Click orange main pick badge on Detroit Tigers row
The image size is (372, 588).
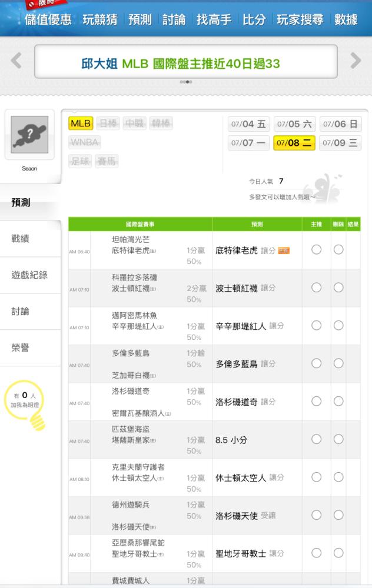tap(284, 250)
